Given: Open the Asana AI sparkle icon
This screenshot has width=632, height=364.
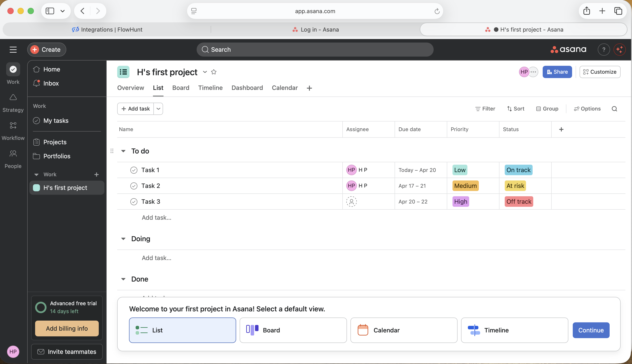Looking at the screenshot, I should tap(619, 50).
